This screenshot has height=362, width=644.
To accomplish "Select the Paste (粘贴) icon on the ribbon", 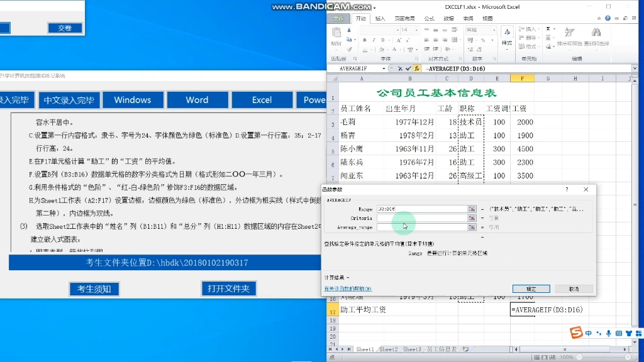I will (x=336, y=33).
